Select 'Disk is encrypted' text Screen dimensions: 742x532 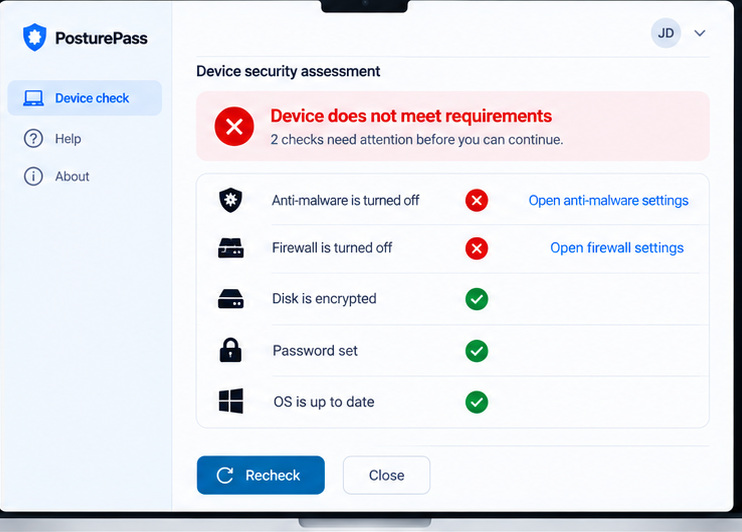(324, 299)
